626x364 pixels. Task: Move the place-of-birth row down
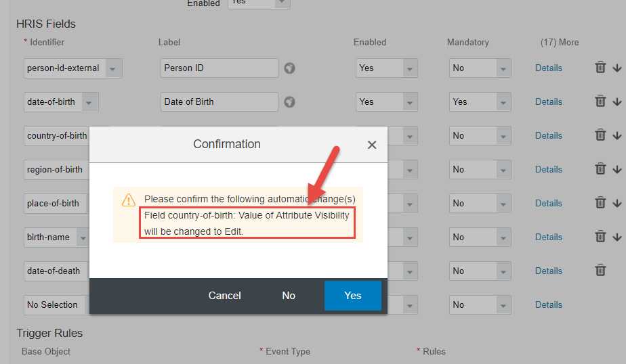pos(617,203)
